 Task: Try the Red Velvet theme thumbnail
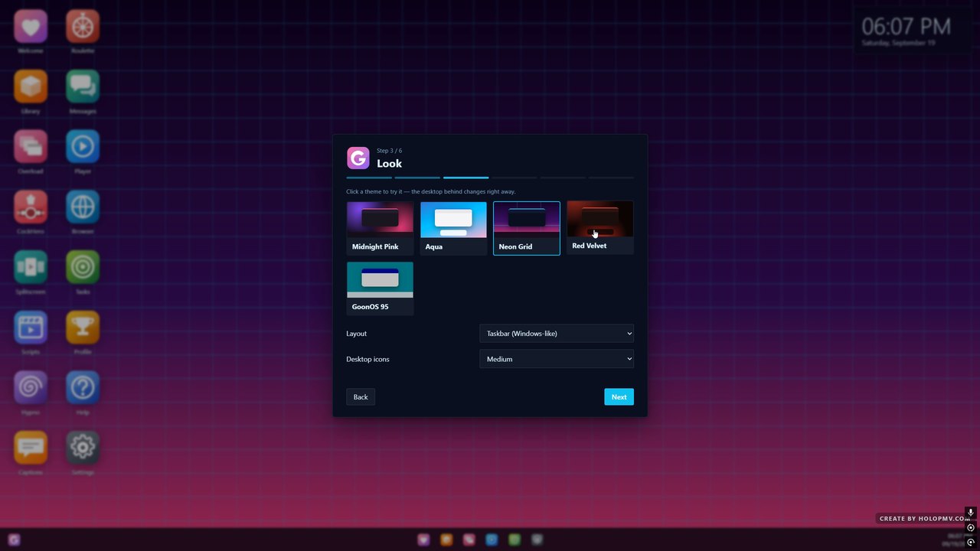coord(600,227)
